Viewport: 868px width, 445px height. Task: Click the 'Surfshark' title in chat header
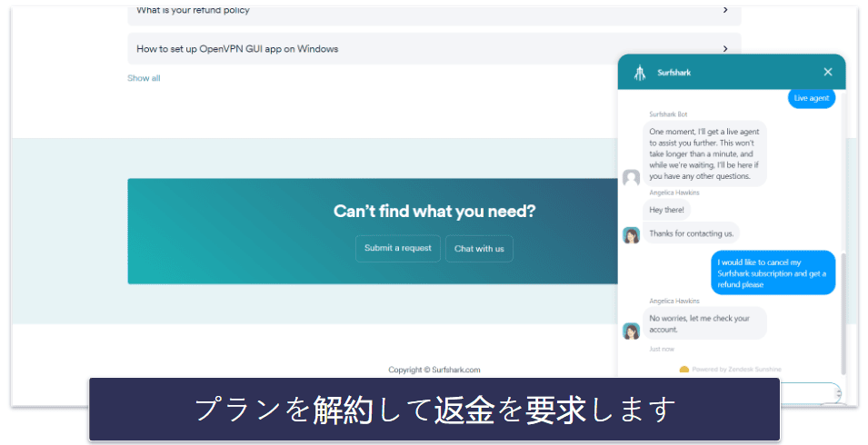pyautogui.click(x=673, y=73)
